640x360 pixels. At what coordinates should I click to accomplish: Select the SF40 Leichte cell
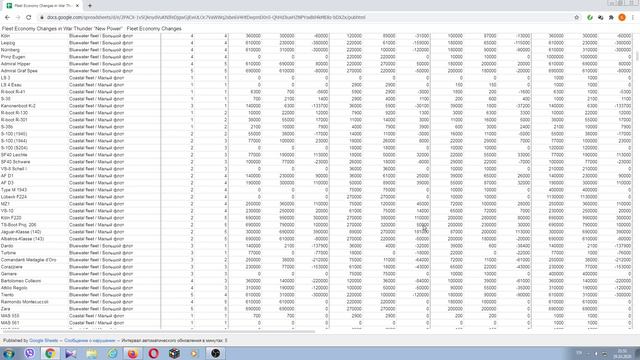34,155
